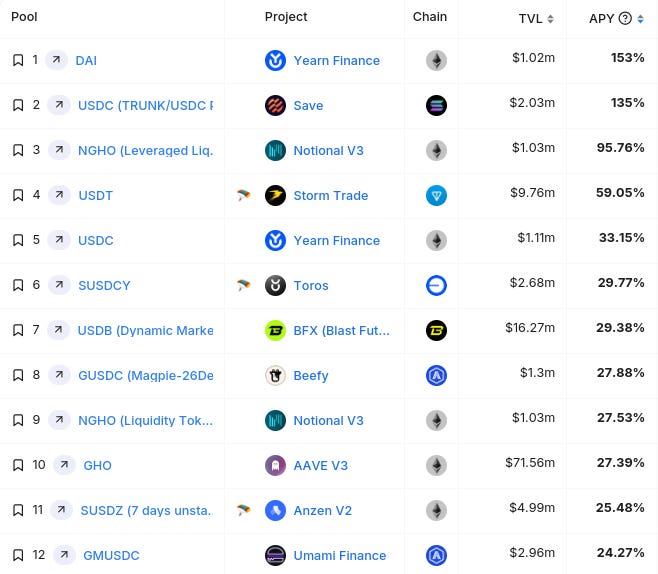This screenshot has width=658, height=574.
Task: Open the BFX (Blast Fut... project link
Action: tap(342, 330)
